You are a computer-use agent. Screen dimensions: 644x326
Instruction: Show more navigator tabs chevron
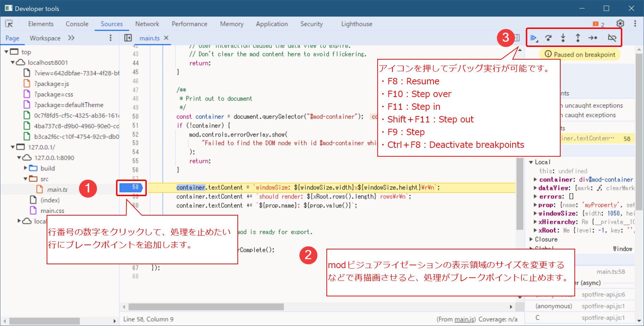click(x=71, y=38)
